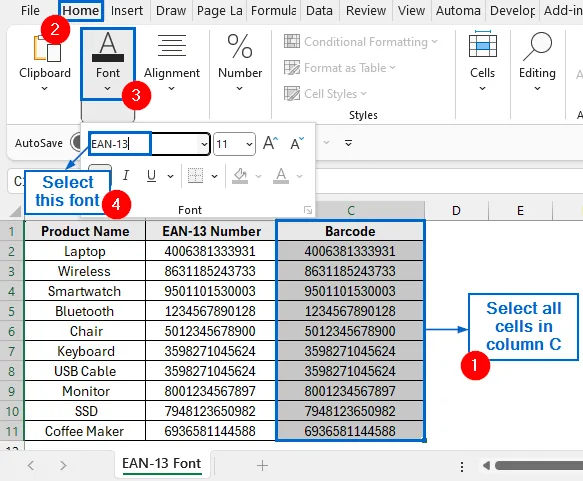Click the Editing magnifier icon
This screenshot has width=583, height=481.
[538, 46]
